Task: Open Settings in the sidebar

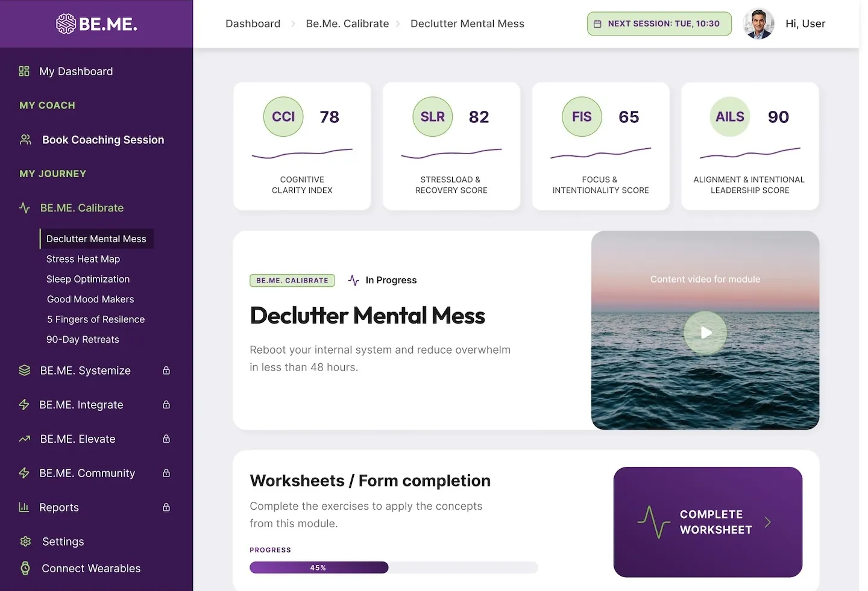Action: (x=63, y=542)
